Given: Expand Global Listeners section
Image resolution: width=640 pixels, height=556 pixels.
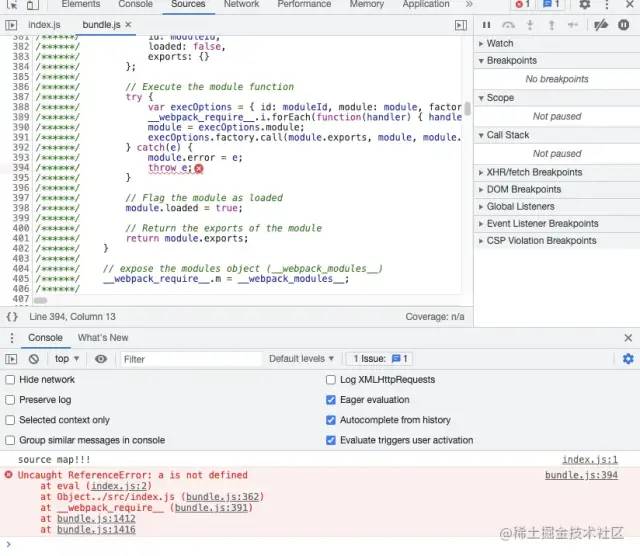Looking at the screenshot, I should pyautogui.click(x=557, y=207).
